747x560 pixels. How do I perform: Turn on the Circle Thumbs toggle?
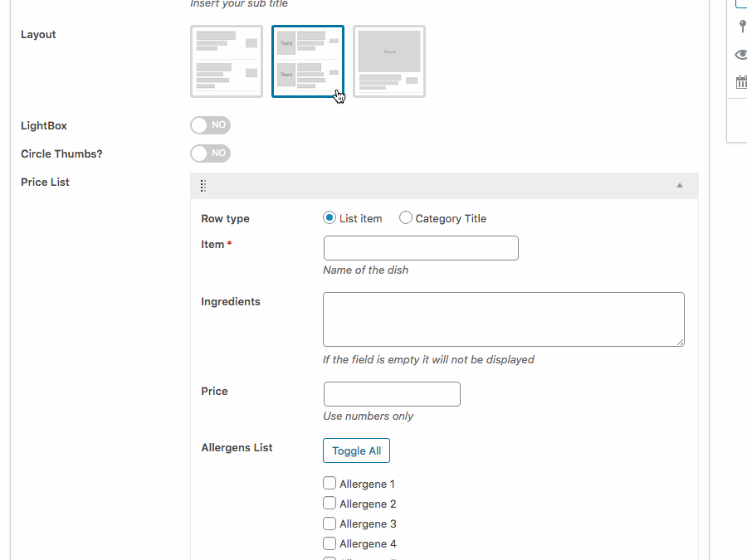coord(210,153)
